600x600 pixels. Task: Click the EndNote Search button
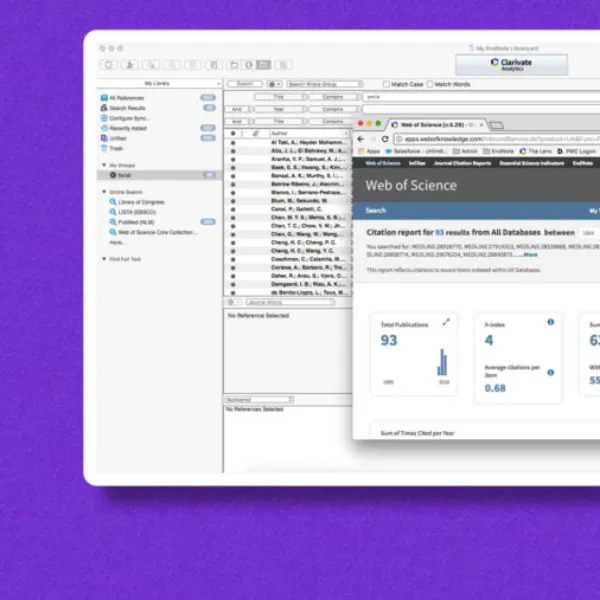tap(245, 84)
